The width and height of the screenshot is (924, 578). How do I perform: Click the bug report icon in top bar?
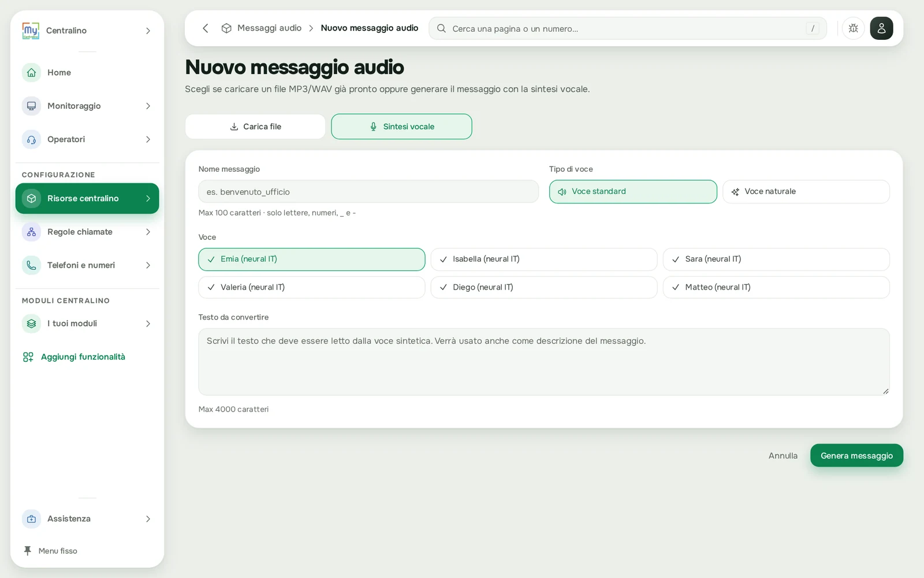tap(853, 28)
